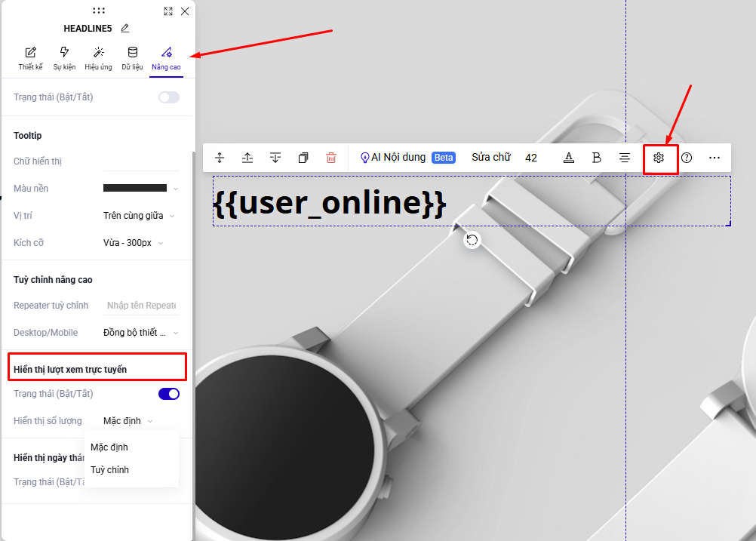
Task: Open the text color icon
Action: [x=569, y=158]
